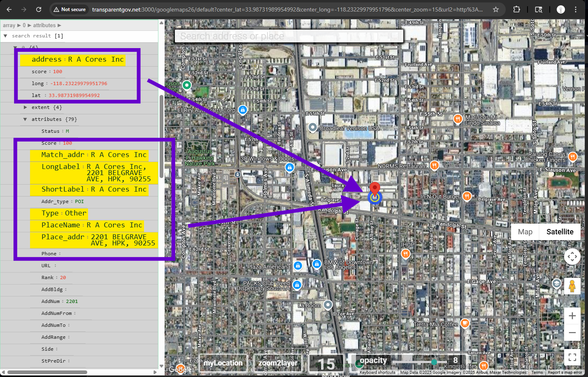Select the address R A Cores Inc row
Viewport: 588px width, 377px height.
[73, 60]
